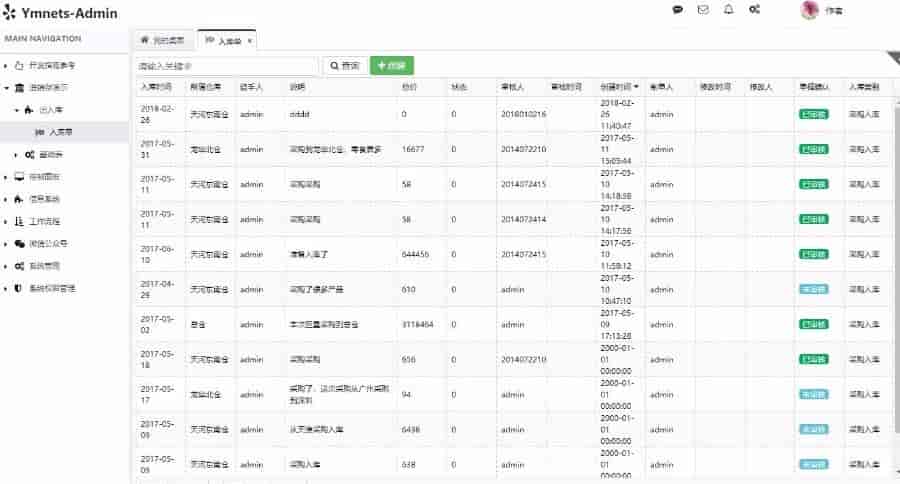Collapse the house-icon submenu under the building group

[x=16, y=110]
